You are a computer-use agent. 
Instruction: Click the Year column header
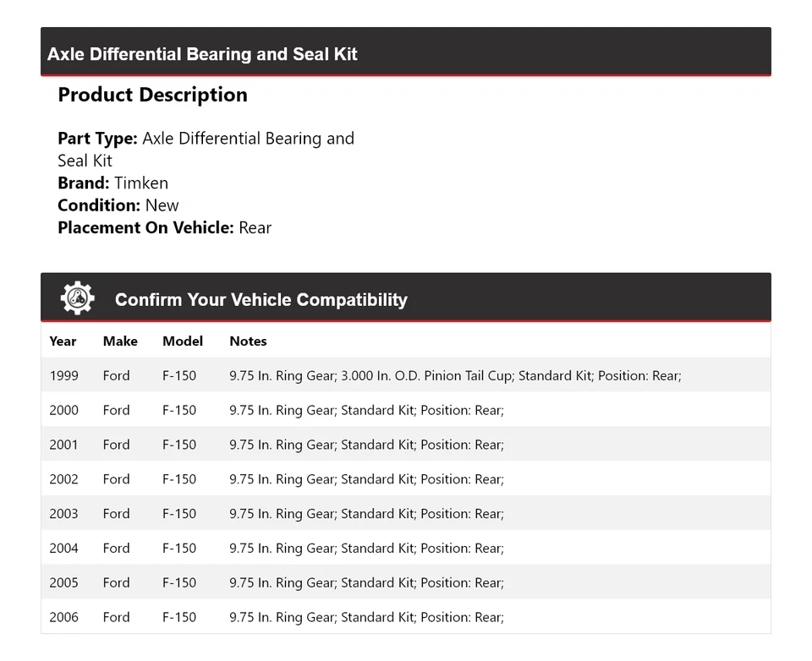(x=63, y=341)
